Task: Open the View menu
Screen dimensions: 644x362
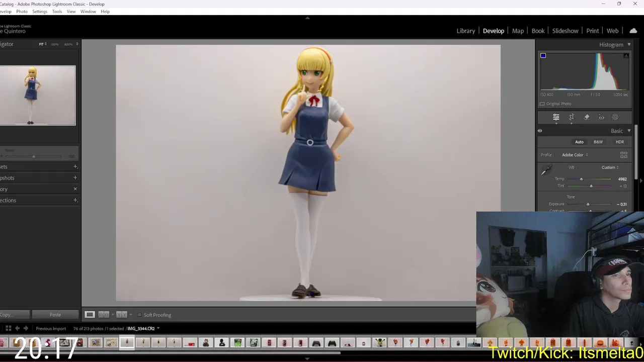Action: (71, 11)
